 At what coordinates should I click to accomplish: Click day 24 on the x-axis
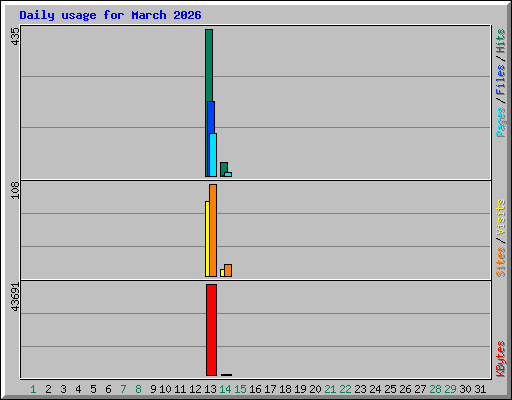point(375,389)
